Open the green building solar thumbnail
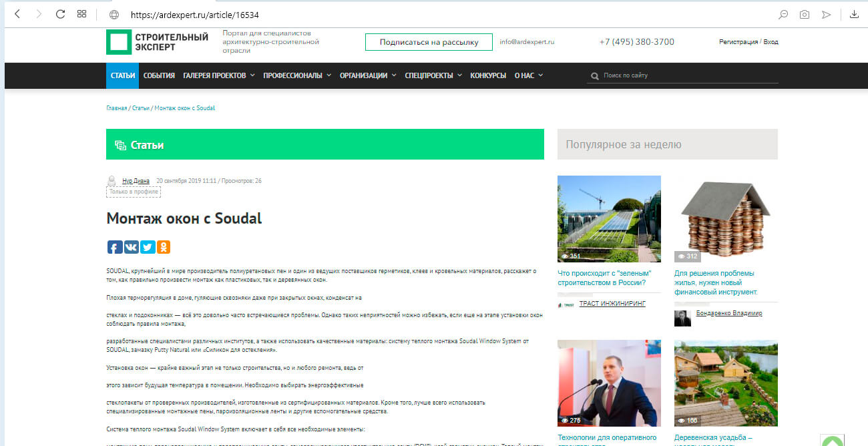Image resolution: width=868 pixels, height=446 pixels. 609,219
